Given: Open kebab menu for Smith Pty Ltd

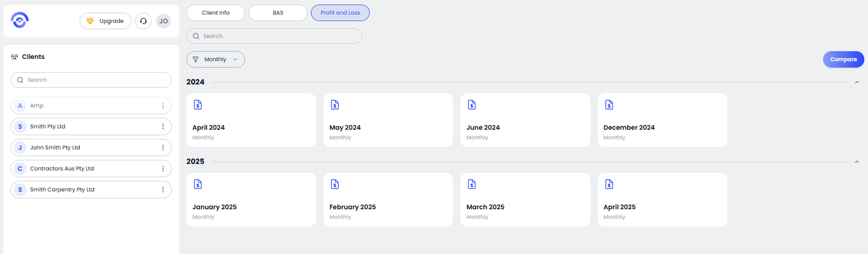Looking at the screenshot, I should pos(163,126).
